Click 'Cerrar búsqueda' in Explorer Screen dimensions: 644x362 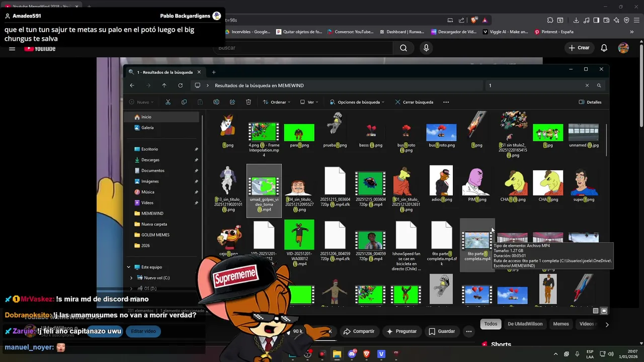point(414,102)
